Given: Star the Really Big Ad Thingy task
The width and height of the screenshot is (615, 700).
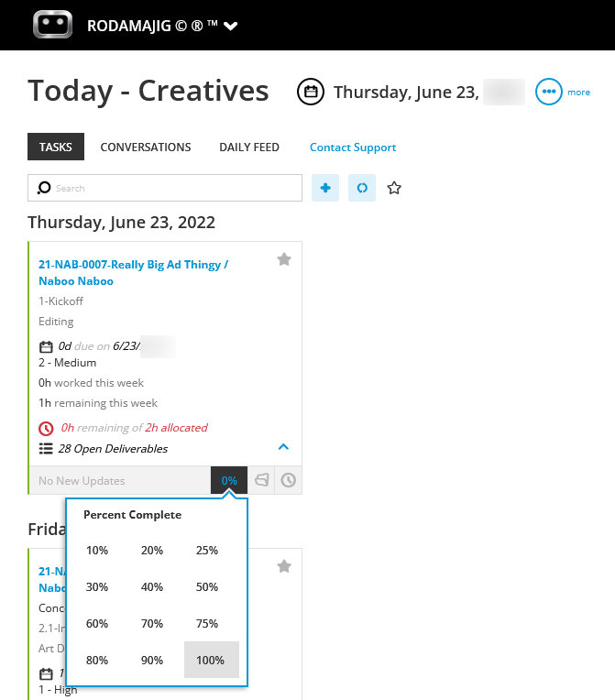Looking at the screenshot, I should 284,260.
